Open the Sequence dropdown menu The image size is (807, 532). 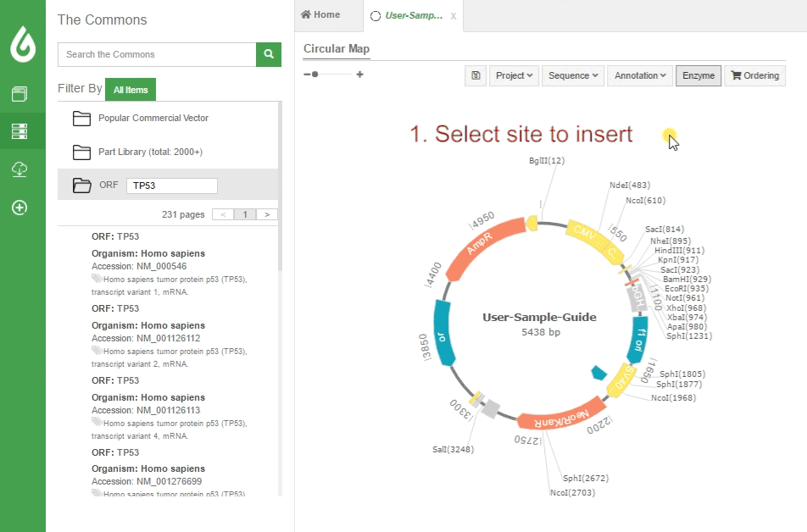(x=572, y=75)
